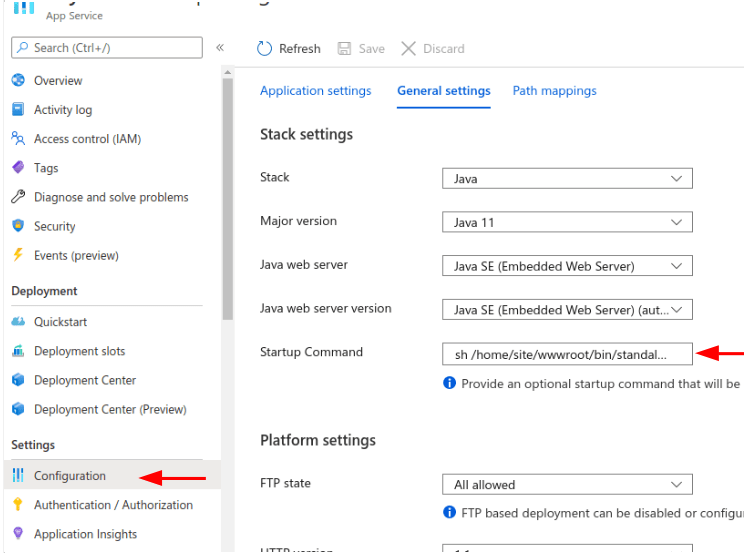Open the Security shield icon
Image resolution: width=744 pixels, height=553 pixels.
point(18,226)
